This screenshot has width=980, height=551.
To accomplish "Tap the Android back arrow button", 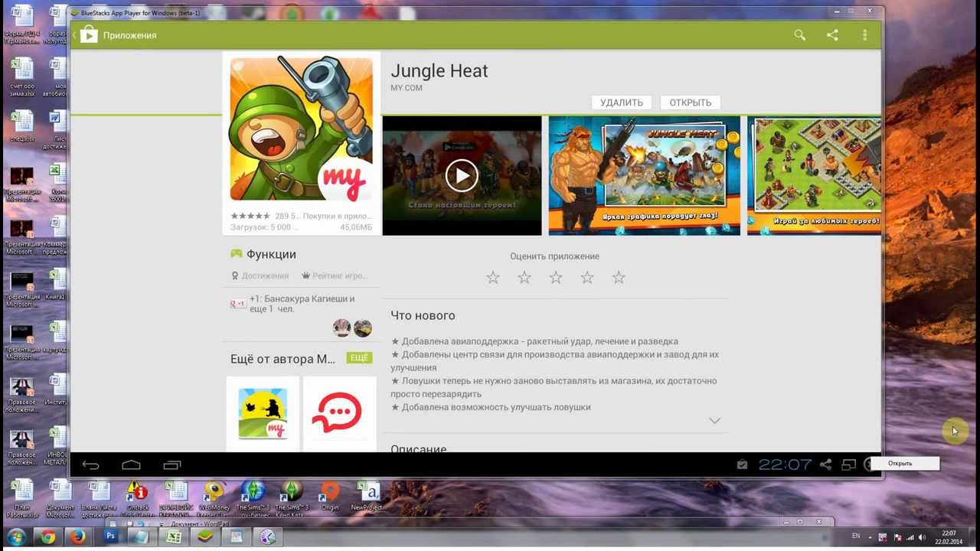I will tap(91, 465).
